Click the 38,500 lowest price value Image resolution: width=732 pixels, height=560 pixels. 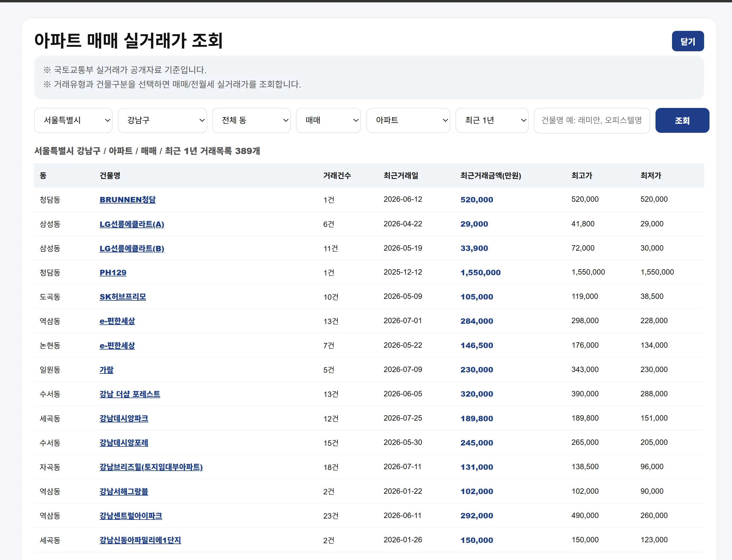(652, 296)
